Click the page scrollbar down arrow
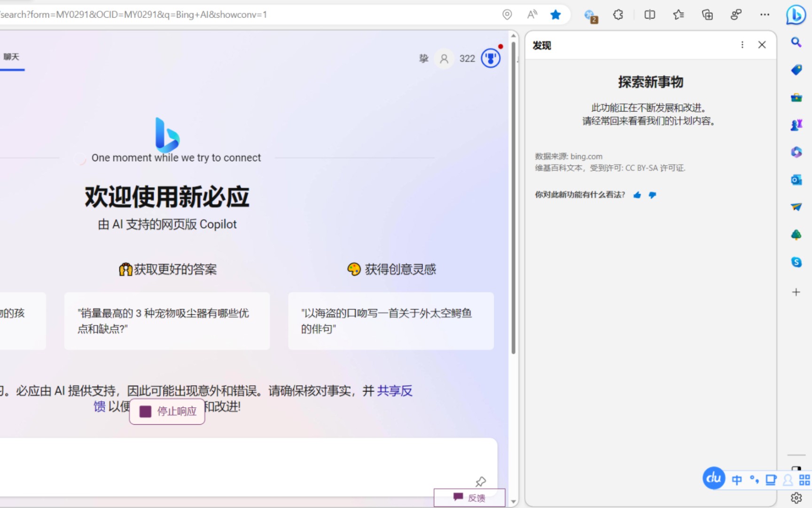 [514, 502]
